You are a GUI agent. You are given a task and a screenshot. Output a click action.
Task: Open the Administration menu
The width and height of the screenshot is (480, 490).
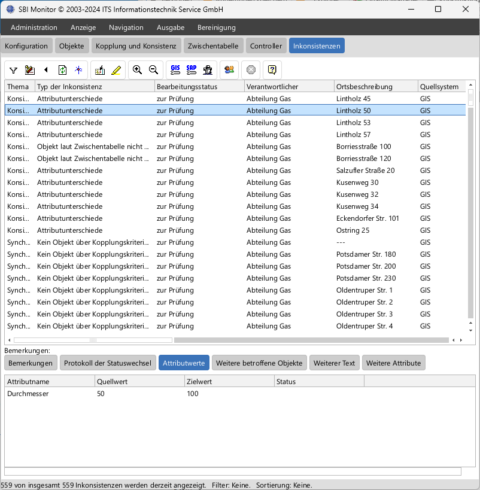[34, 28]
